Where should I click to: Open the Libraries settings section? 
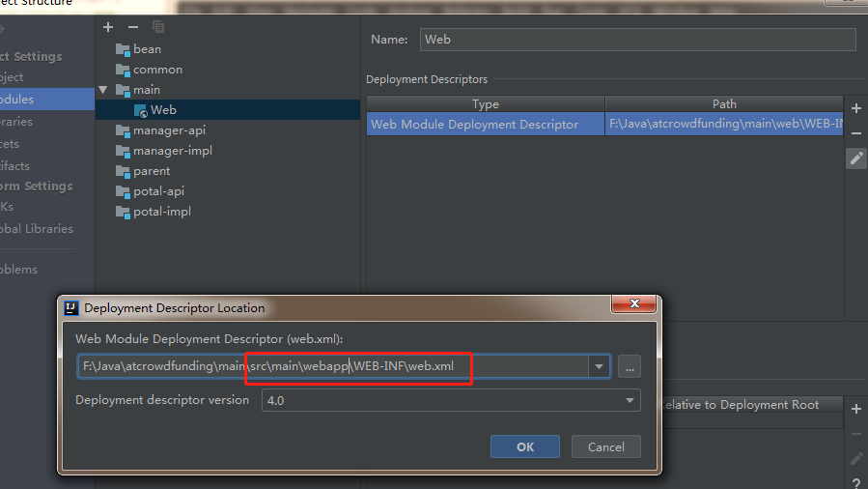pos(16,121)
